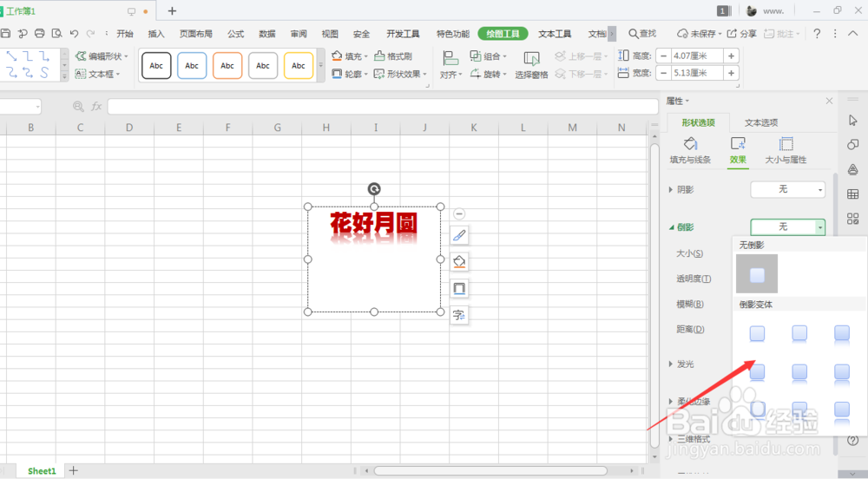Open the 插入 ribbon tab

point(156,34)
